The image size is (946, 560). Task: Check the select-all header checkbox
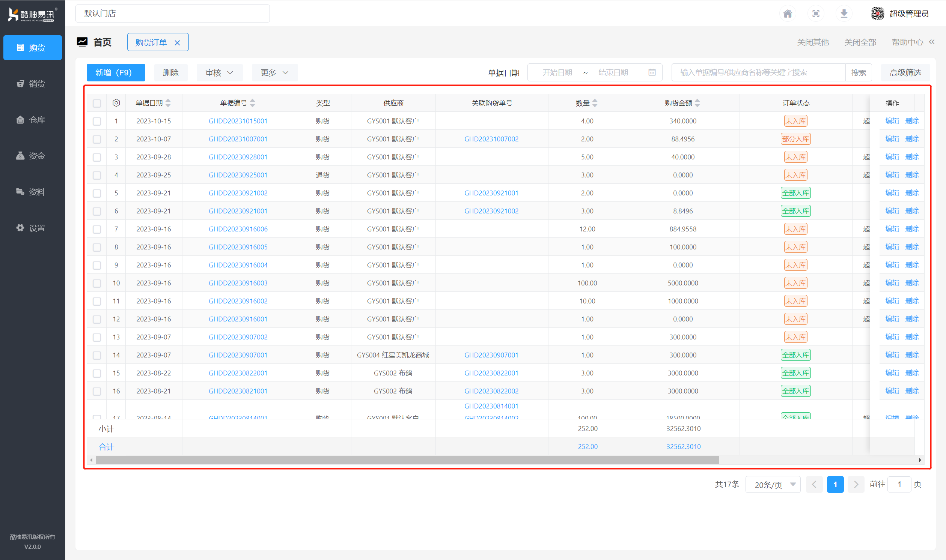click(97, 104)
